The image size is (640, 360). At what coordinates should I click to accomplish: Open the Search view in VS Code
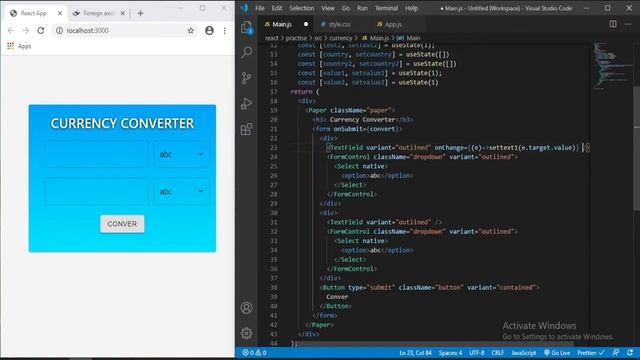tap(247, 52)
